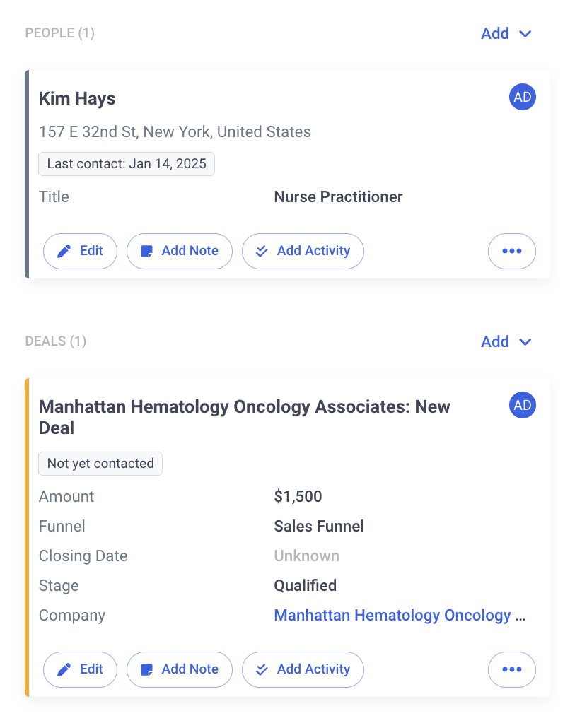This screenshot has width=570, height=728.
Task: Click the pencil icon on Kim Hays card
Action: pos(64,251)
